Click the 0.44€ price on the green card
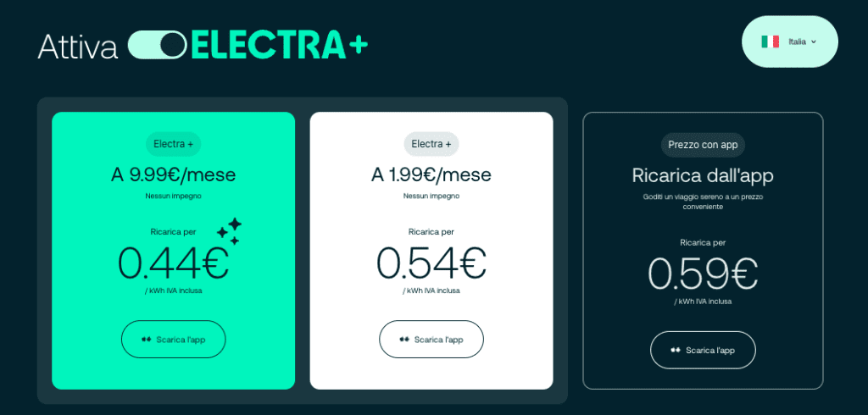Image resolution: width=868 pixels, height=415 pixels. pos(173,263)
